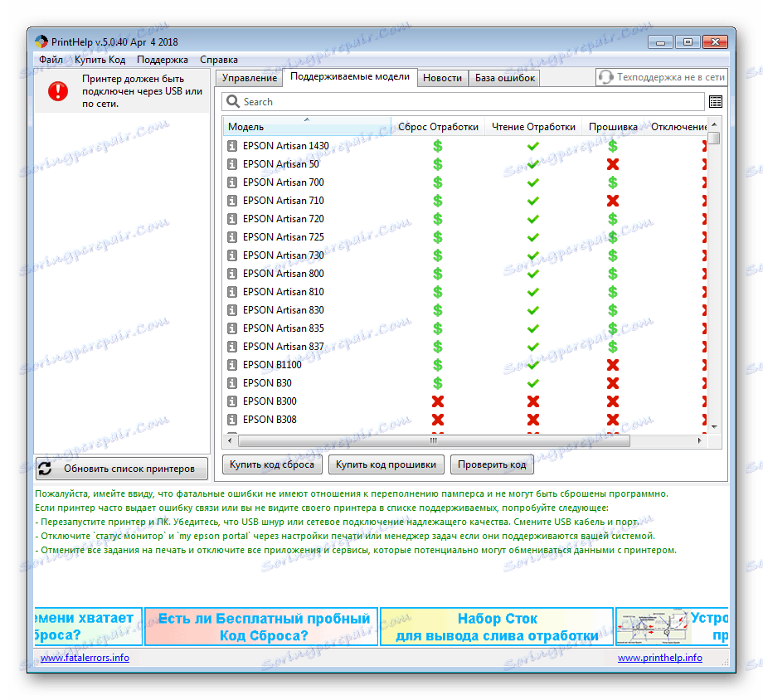Click the vertical scrollbar thumb
The height and width of the screenshot is (700, 763).
point(714,139)
